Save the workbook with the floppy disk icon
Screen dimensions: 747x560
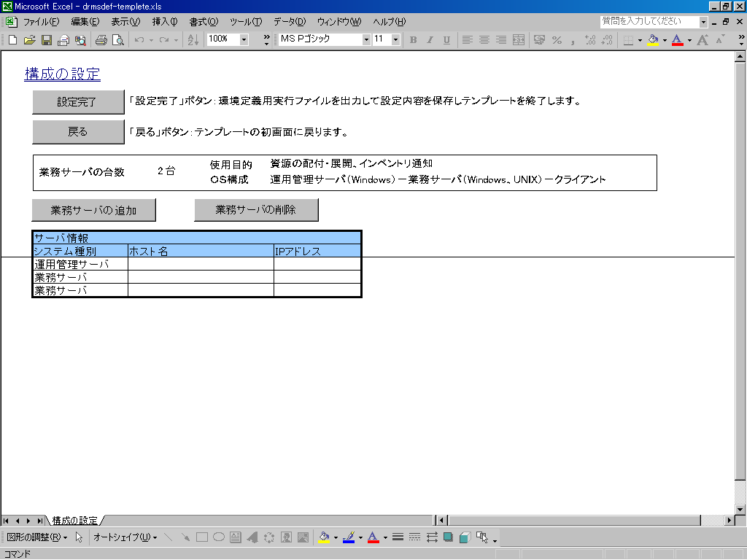coord(46,40)
